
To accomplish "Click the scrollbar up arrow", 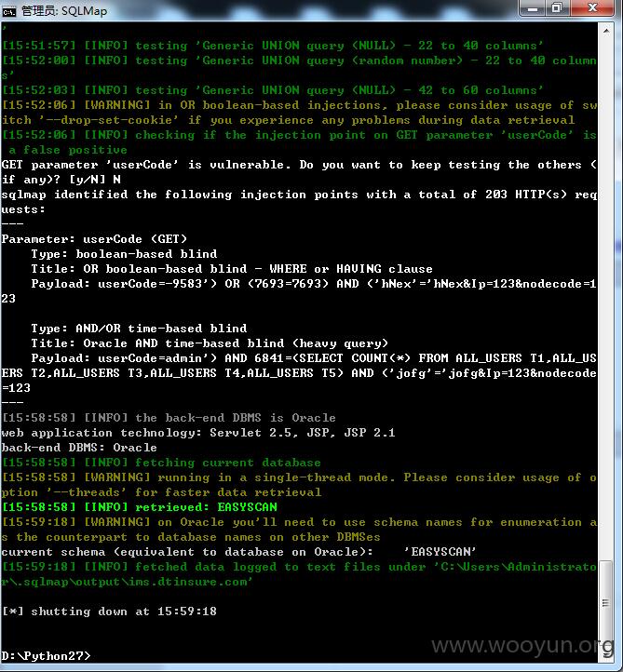I will point(606,32).
